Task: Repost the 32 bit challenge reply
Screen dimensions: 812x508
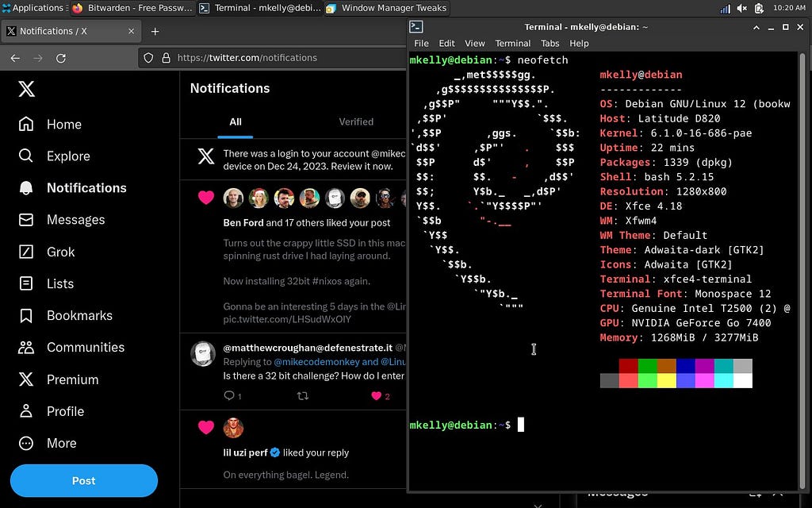Action: [302, 396]
